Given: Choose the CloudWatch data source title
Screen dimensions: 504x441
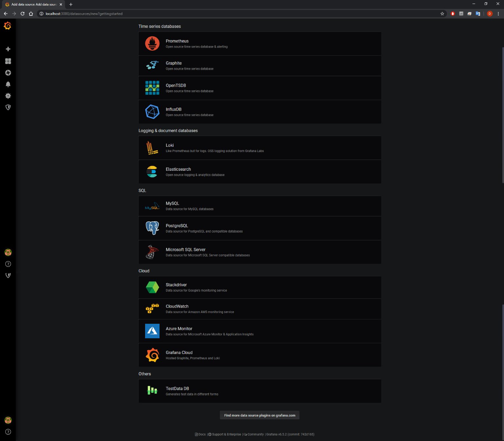Looking at the screenshot, I should 177,306.
